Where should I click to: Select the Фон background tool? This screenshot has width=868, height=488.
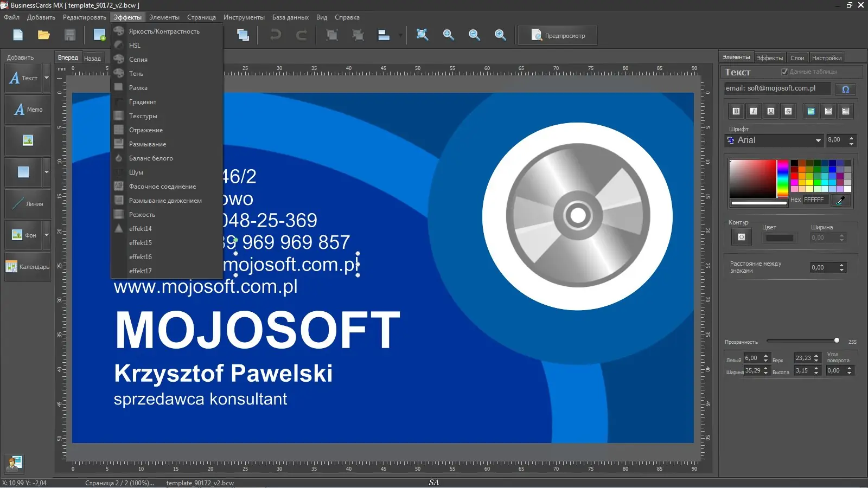tap(24, 235)
